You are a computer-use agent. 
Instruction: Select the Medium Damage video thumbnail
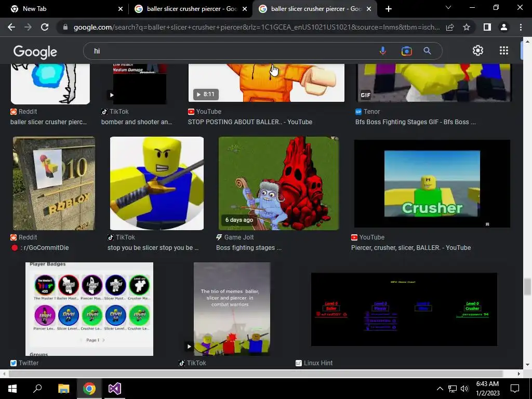(140, 84)
